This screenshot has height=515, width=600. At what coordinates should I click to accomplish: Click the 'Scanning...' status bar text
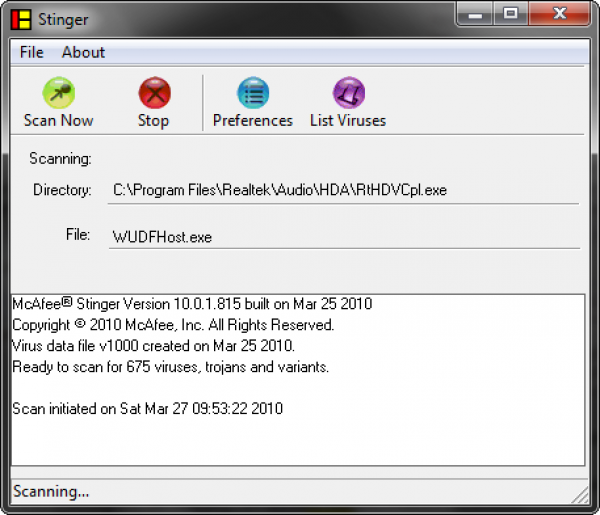click(x=51, y=492)
